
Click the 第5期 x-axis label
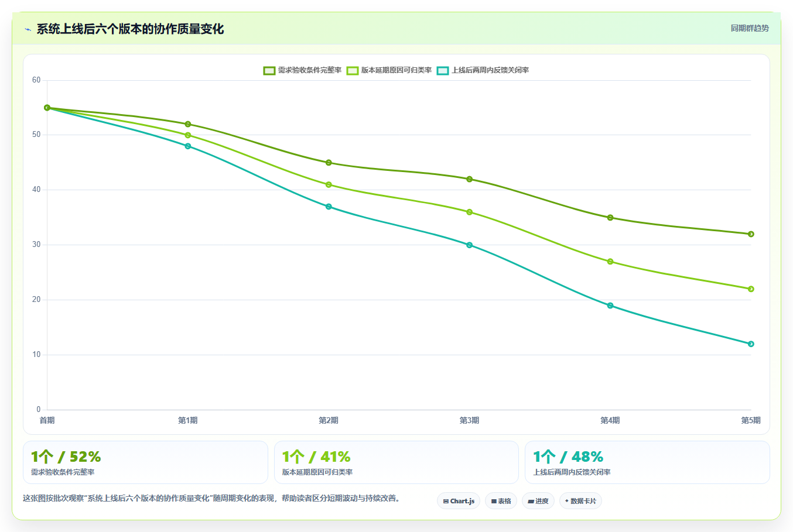pos(751,420)
